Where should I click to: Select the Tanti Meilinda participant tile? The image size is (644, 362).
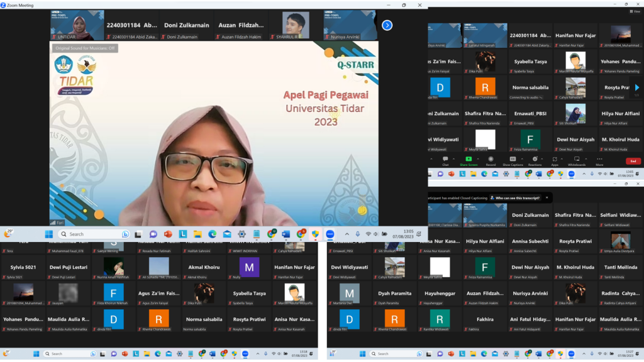[621, 267]
